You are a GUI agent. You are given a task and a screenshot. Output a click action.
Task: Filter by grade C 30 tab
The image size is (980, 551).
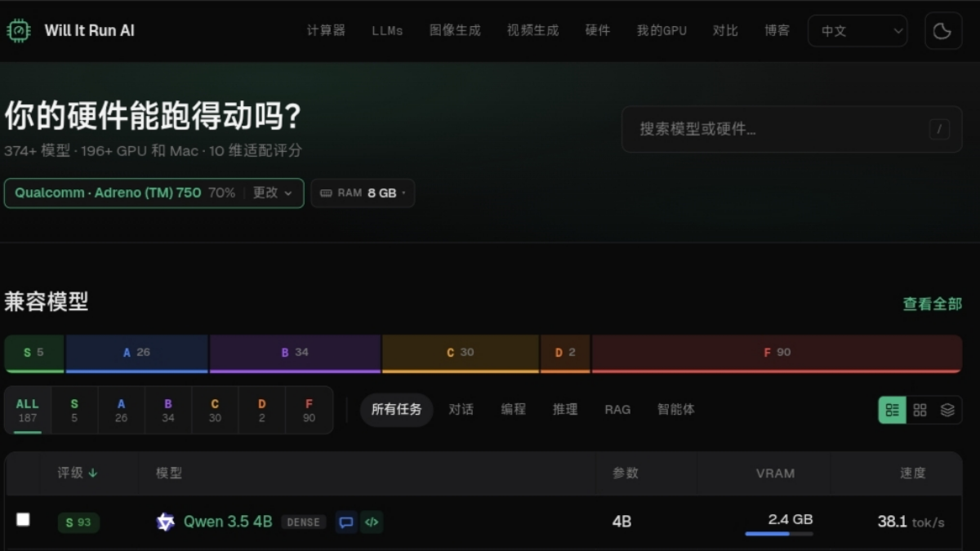pos(215,410)
